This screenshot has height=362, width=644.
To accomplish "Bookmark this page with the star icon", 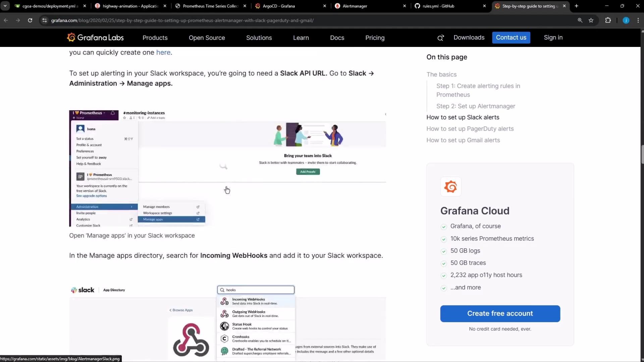I will point(591,20).
